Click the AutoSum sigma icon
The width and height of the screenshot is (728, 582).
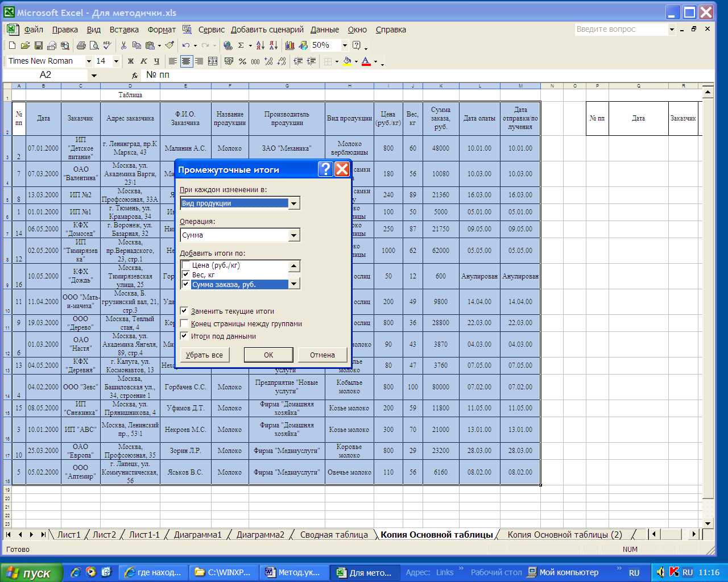241,45
